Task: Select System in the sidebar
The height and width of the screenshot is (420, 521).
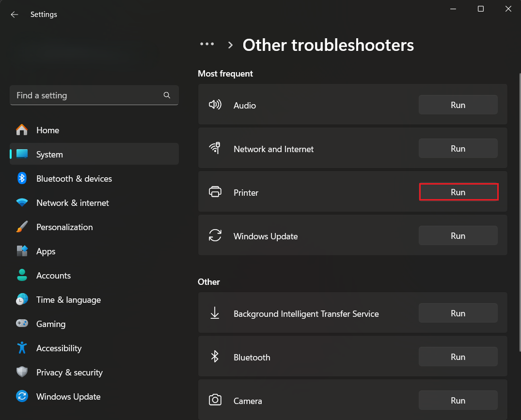Action: click(x=49, y=154)
